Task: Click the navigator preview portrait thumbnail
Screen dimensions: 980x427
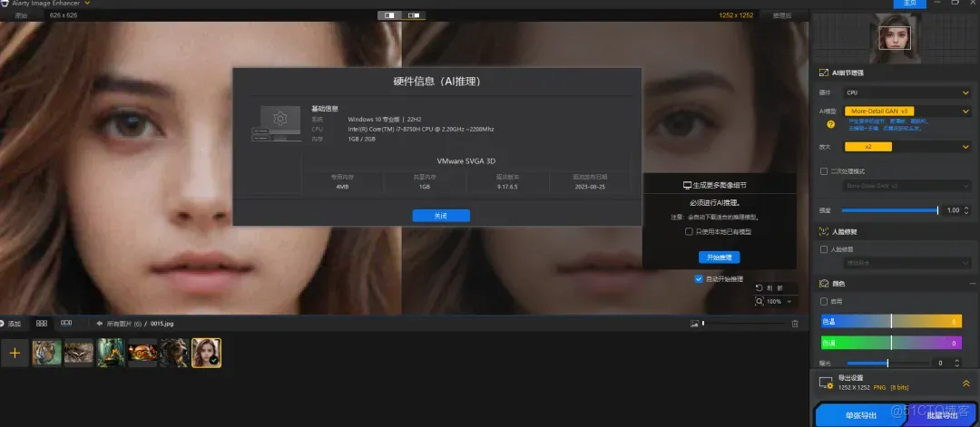Action: (x=895, y=38)
